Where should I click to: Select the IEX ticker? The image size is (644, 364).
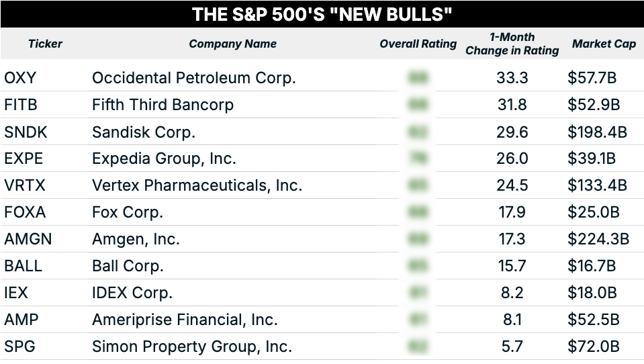tap(16, 293)
